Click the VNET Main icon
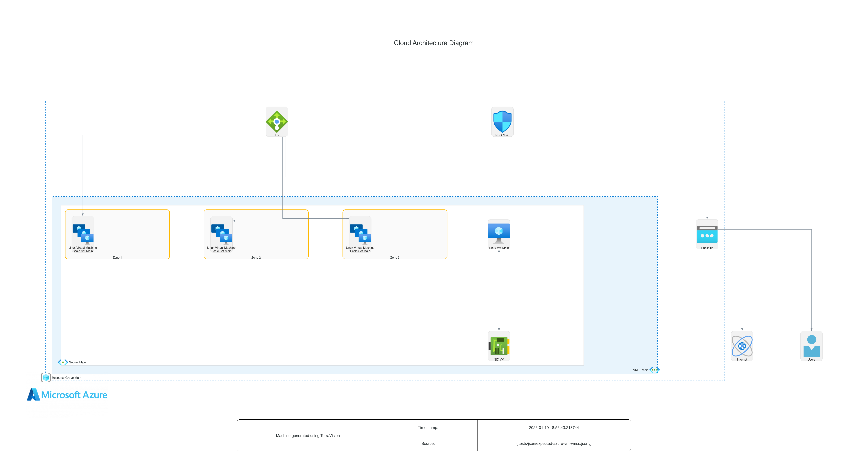Screen dimensions: 868x475 click(x=654, y=370)
